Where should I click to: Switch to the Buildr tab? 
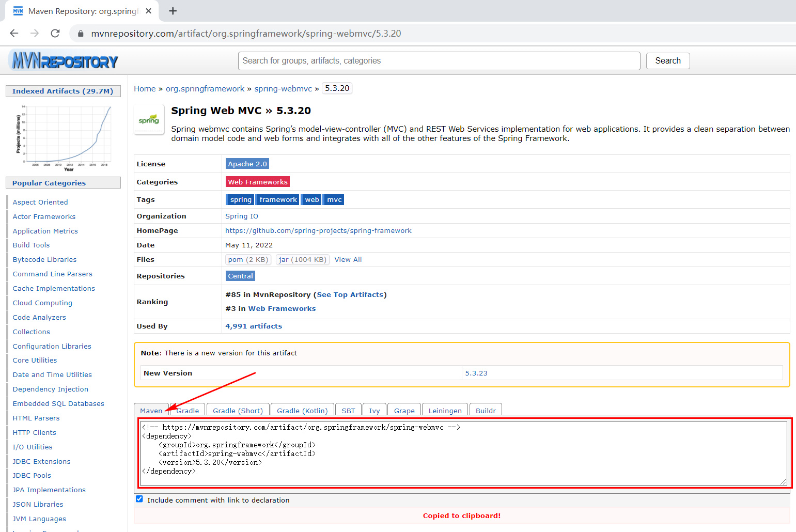pos(486,411)
